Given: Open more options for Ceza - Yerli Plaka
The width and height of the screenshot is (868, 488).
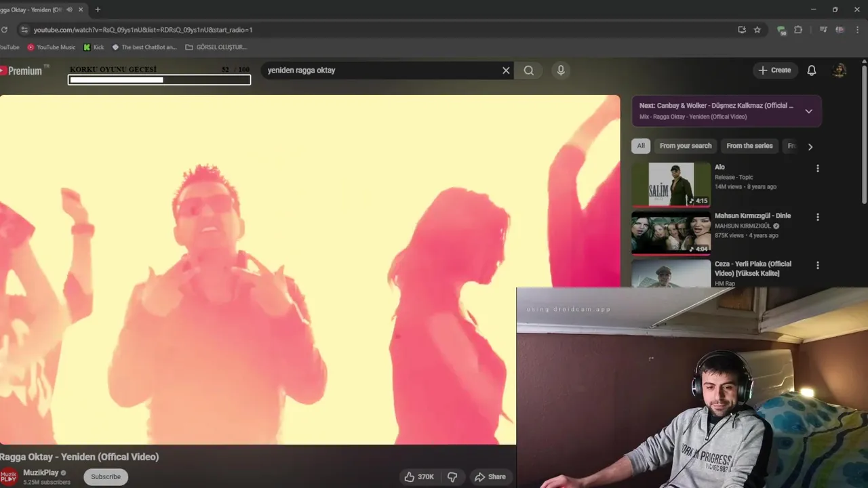Looking at the screenshot, I should point(818,266).
